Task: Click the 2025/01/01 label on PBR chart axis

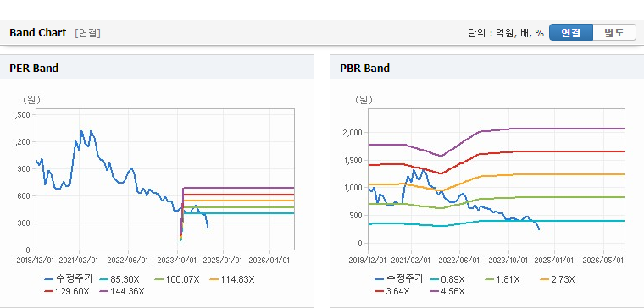Action: (554, 260)
